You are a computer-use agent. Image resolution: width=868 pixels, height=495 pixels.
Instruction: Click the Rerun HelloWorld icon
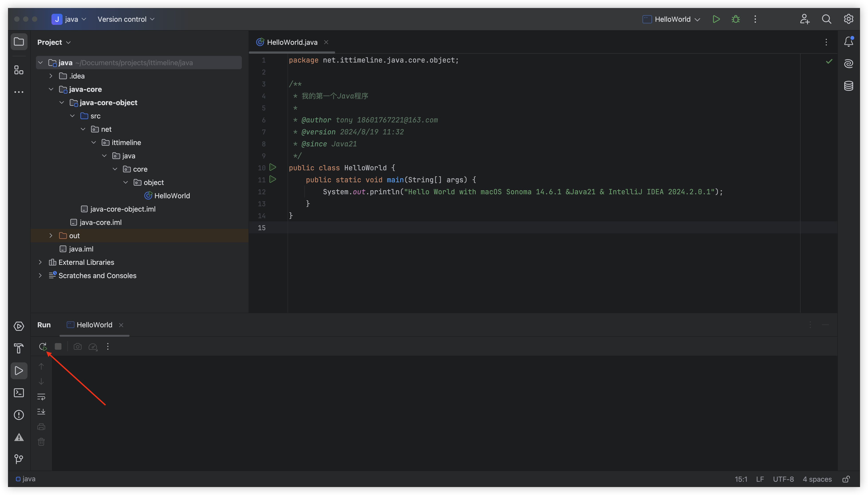point(43,346)
